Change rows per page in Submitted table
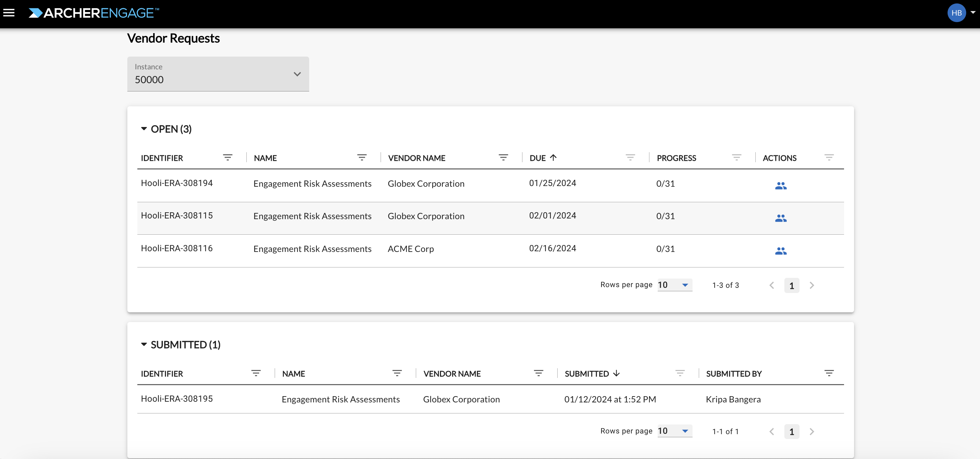Viewport: 980px width, 459px height. [675, 431]
